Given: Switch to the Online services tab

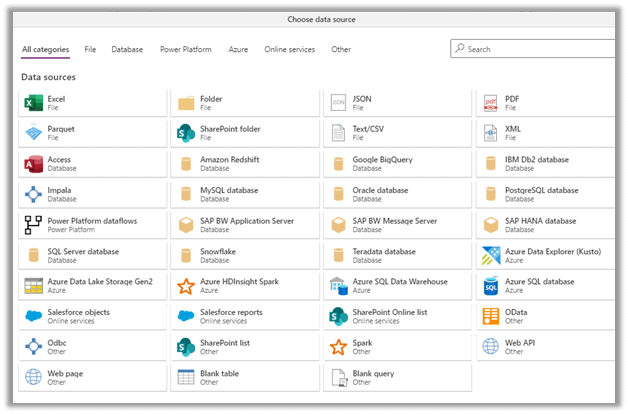Looking at the screenshot, I should pos(289,49).
